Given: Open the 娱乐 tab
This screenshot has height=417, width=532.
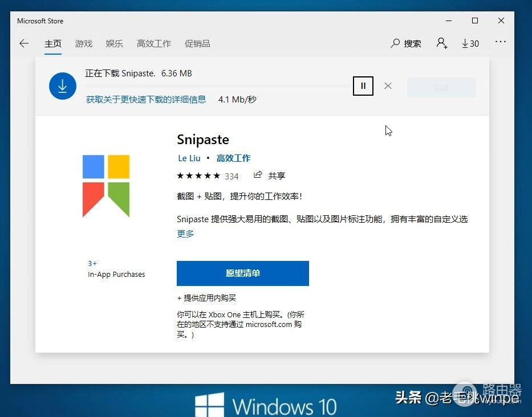Looking at the screenshot, I should (x=115, y=44).
